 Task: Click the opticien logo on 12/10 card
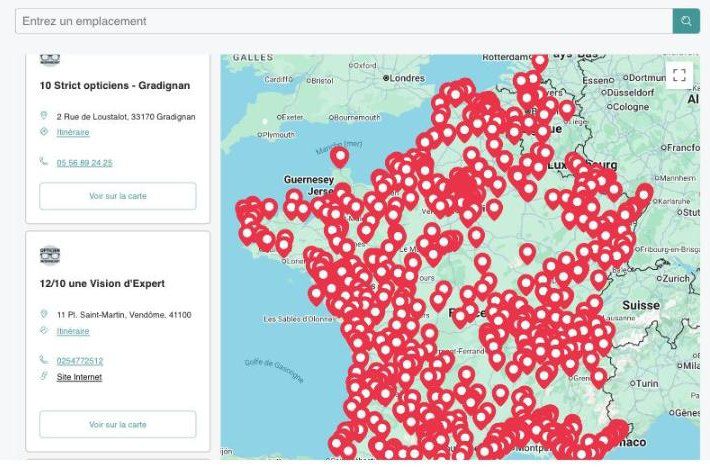[50, 255]
